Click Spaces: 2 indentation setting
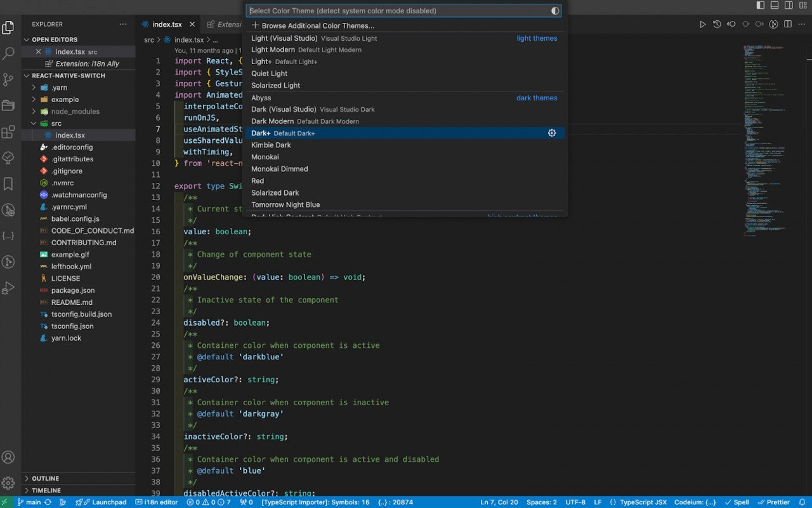This screenshot has height=508, width=812. pyautogui.click(x=542, y=502)
